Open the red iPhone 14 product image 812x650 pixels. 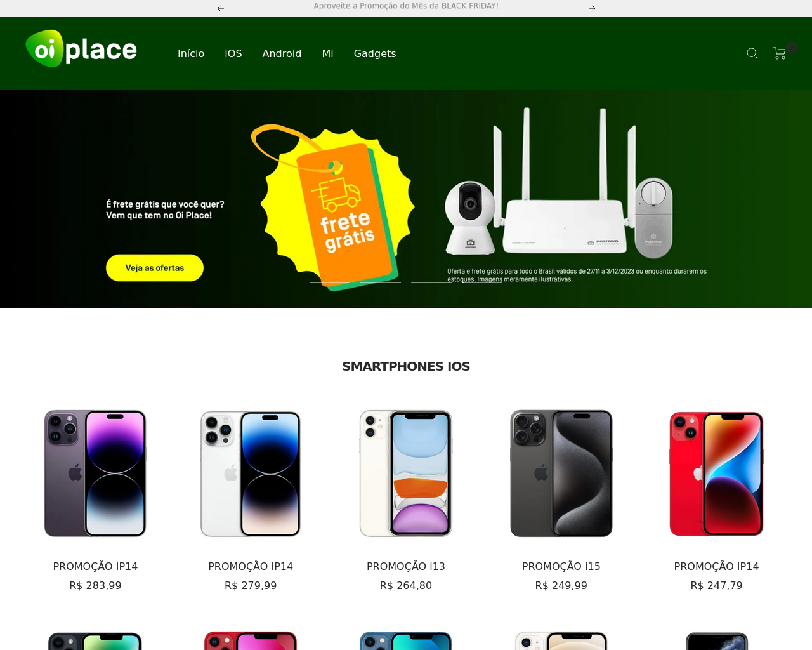716,474
